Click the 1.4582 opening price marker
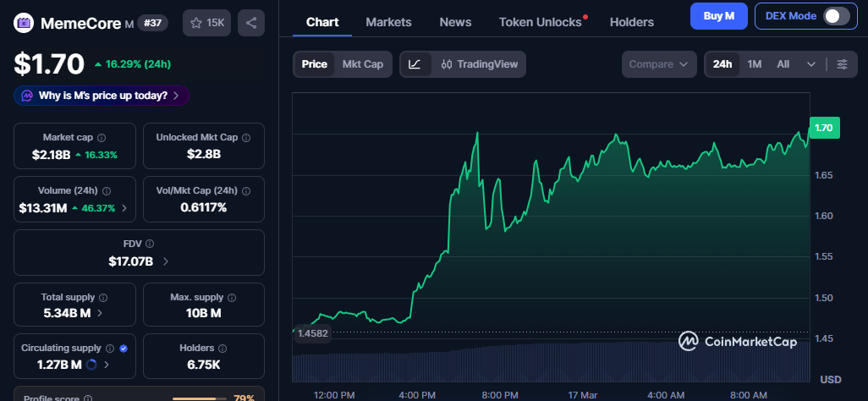The width and height of the screenshot is (868, 401). tap(313, 333)
